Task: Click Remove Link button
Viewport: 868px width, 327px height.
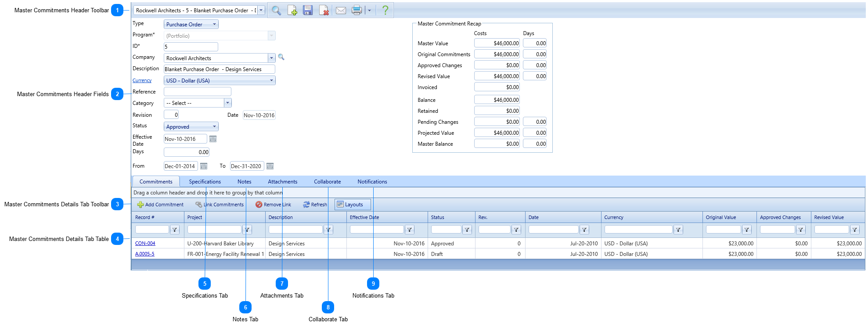Action: 273,205
